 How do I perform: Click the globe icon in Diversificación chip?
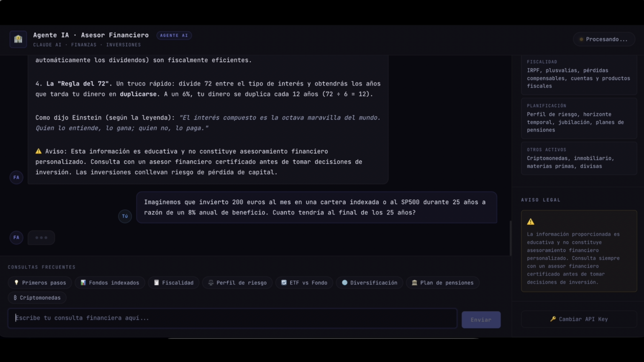[x=345, y=283]
